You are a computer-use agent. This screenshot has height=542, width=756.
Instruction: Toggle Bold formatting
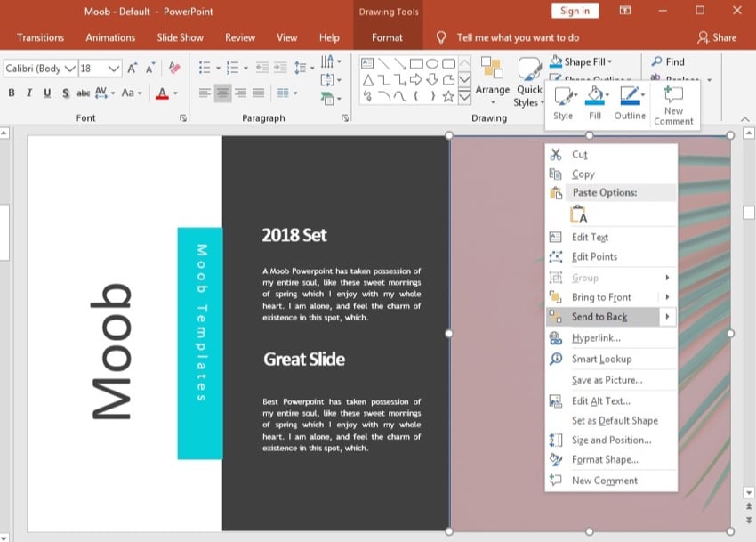pos(12,93)
